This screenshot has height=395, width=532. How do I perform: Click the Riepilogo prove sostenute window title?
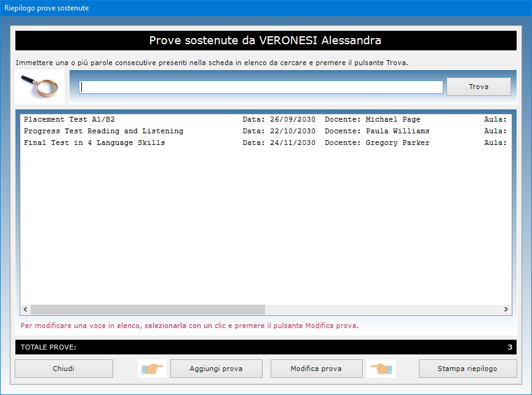click(x=47, y=8)
